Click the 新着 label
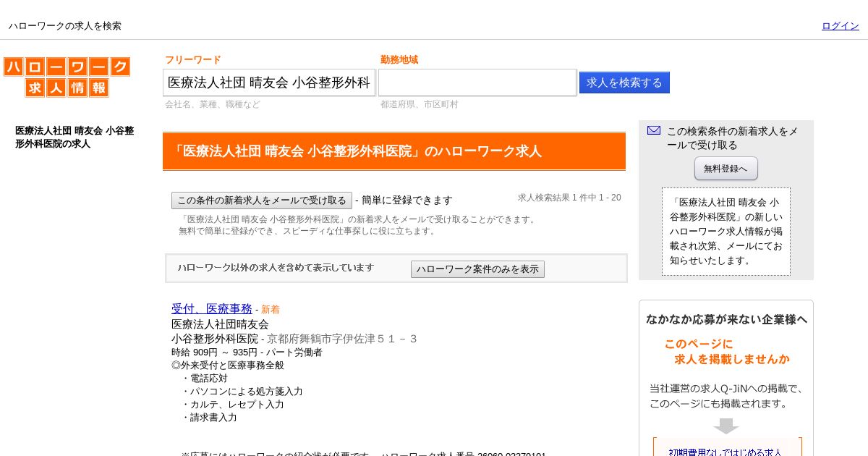 [x=271, y=310]
